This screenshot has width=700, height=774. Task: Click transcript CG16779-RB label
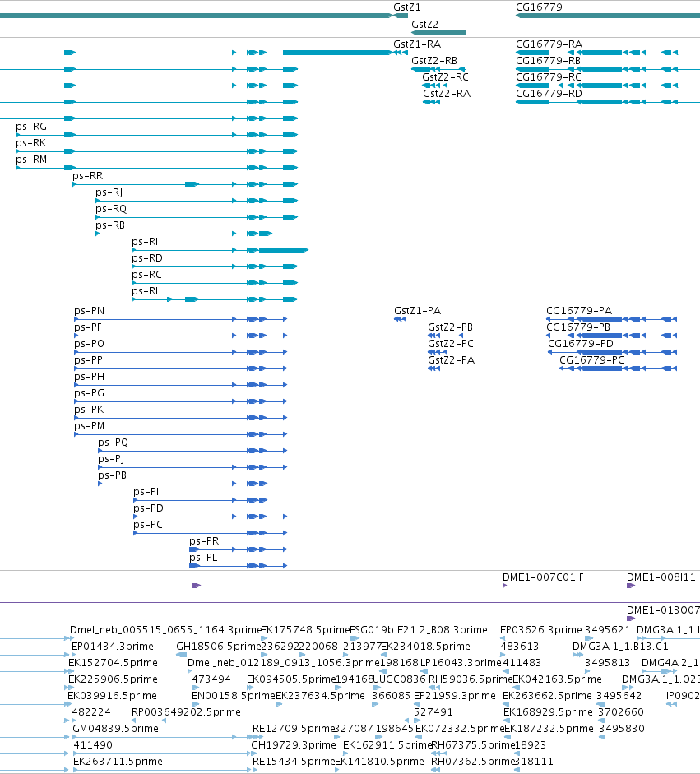[548, 61]
